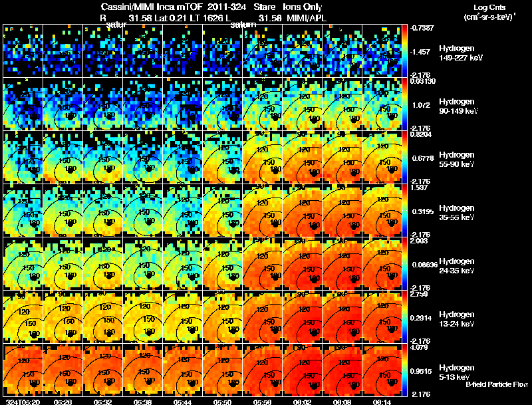
Task: Click the "06:14" time axis label
Action: [382, 402]
